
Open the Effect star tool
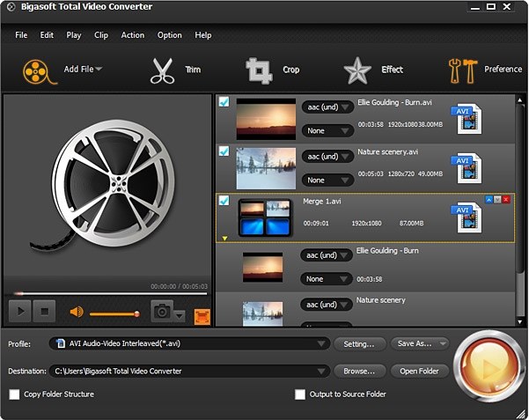(356, 70)
